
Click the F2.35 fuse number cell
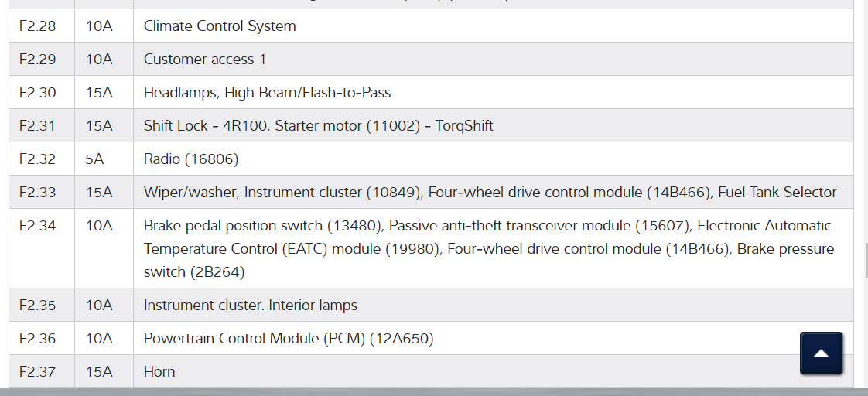coord(38,306)
